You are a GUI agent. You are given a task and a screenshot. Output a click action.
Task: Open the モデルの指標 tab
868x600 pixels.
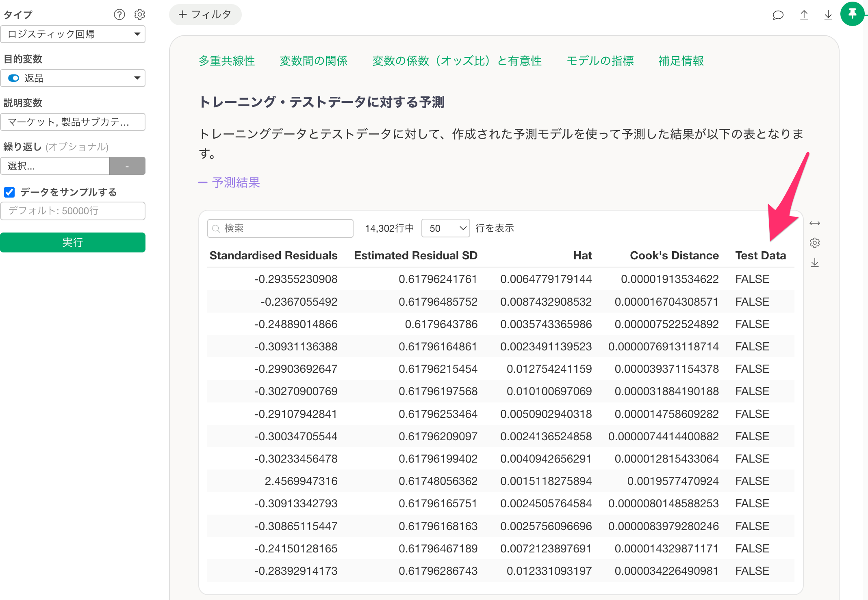(x=600, y=61)
